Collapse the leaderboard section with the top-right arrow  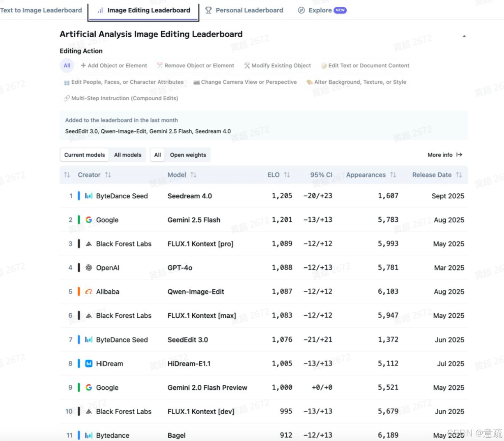pos(464,36)
